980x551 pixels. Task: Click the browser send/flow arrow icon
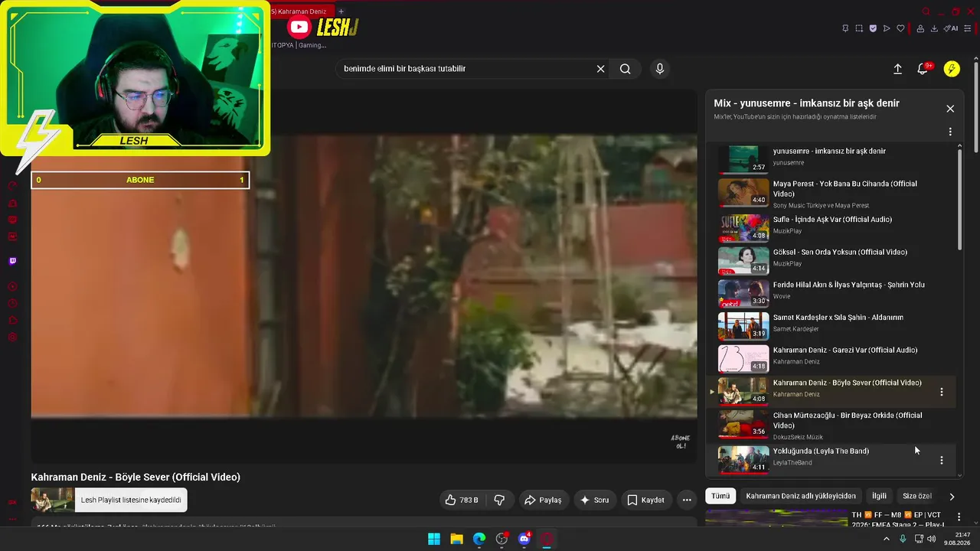(887, 28)
